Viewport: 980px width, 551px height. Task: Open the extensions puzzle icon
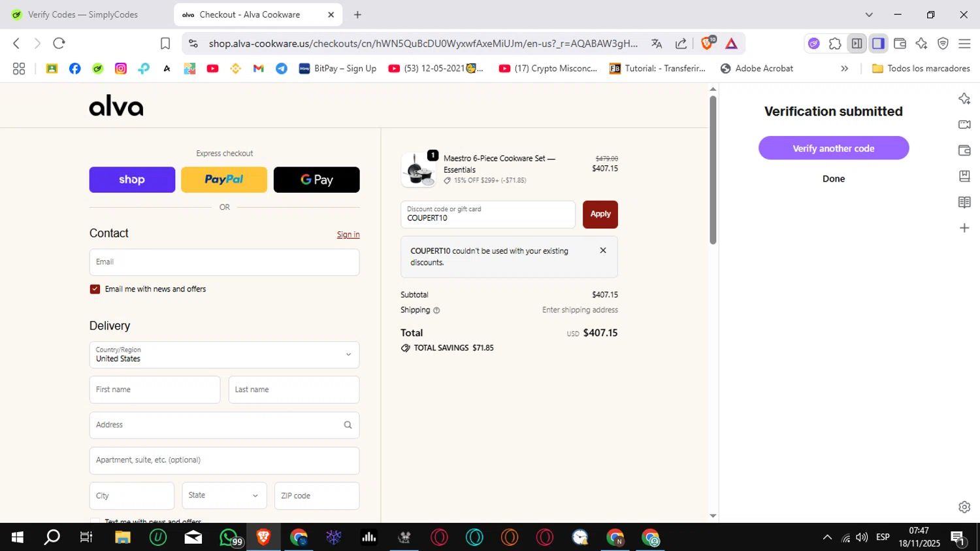pyautogui.click(x=835, y=43)
